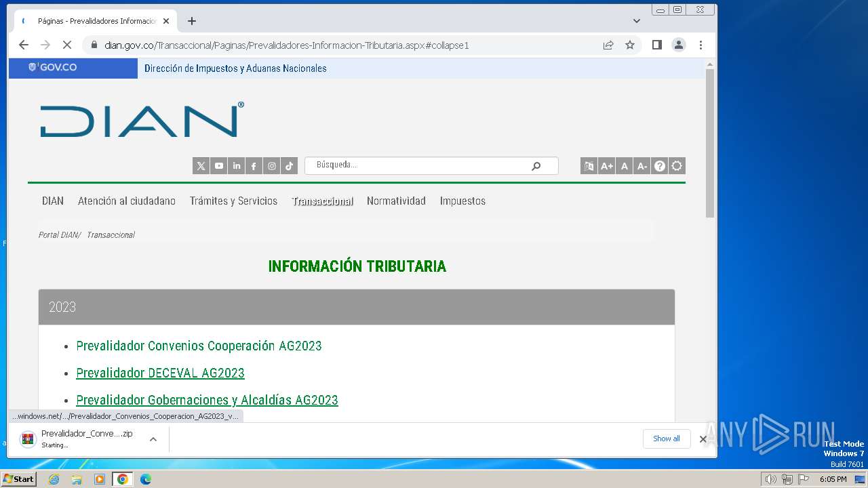Open Windows Explorer folder in taskbar

coord(77,479)
